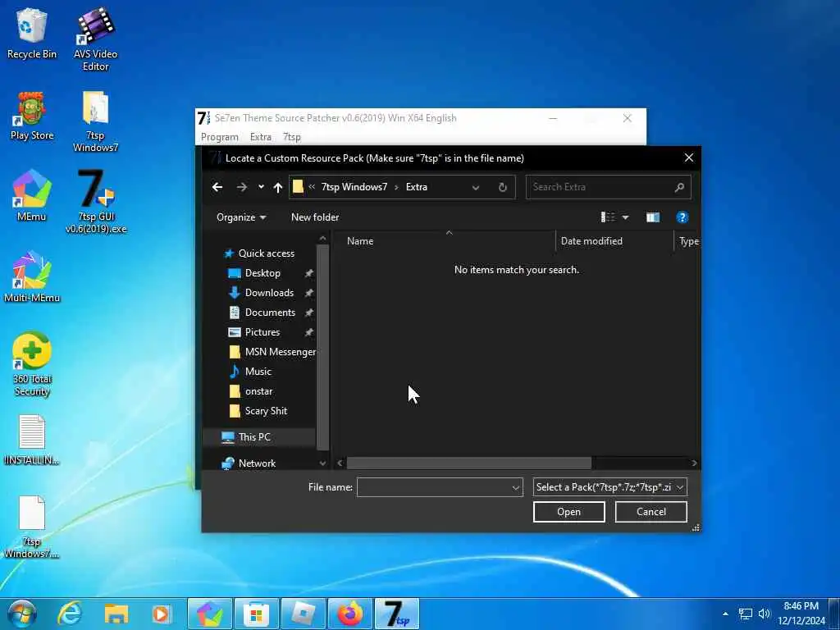
Task: Change view layout icon
Action: pos(608,217)
